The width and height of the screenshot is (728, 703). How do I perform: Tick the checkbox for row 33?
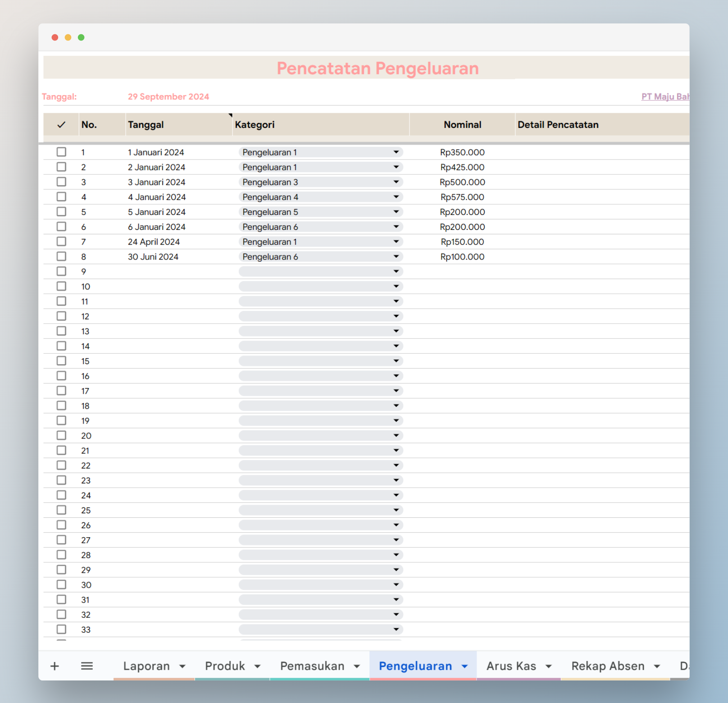click(61, 629)
